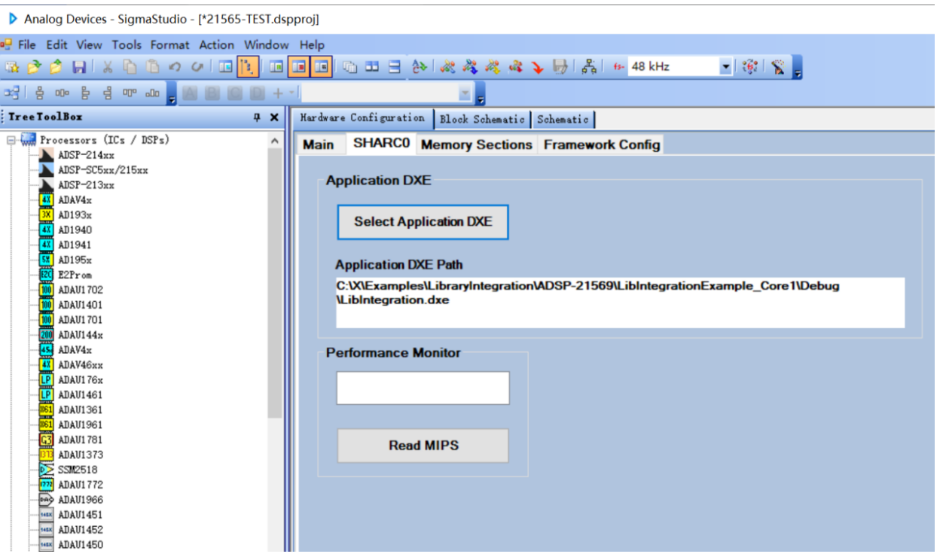The width and height of the screenshot is (943, 560).
Task: Toggle the highlighted red panel view button
Action: 298,67
